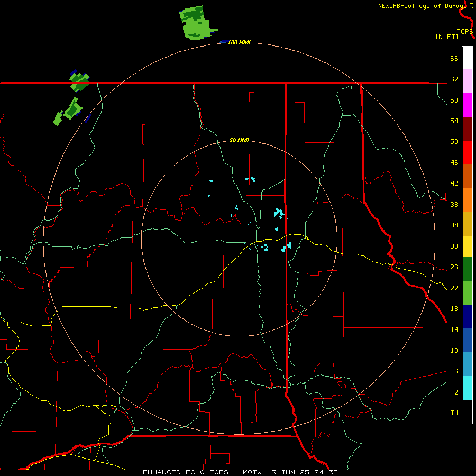
Task: Click the 'NEXLAB-College of DuPage' credit text
Action: (x=423, y=6)
